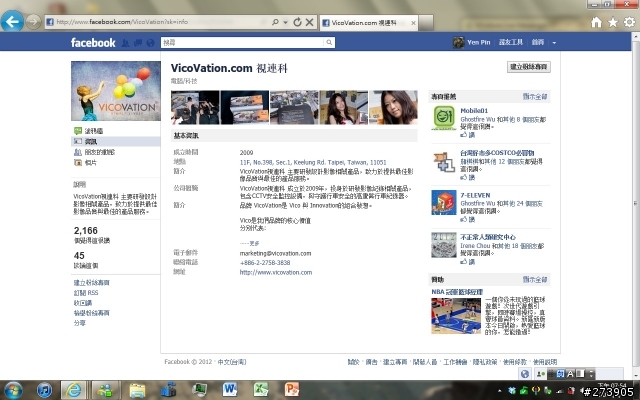This screenshot has height=400, width=640.
Task: Click the URL in the address bar
Action: click(122, 22)
